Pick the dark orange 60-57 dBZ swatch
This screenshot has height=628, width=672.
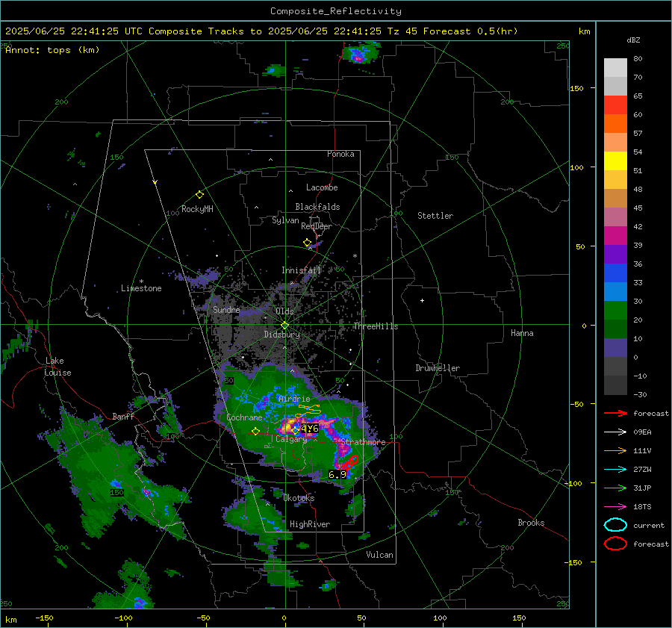tap(615, 124)
